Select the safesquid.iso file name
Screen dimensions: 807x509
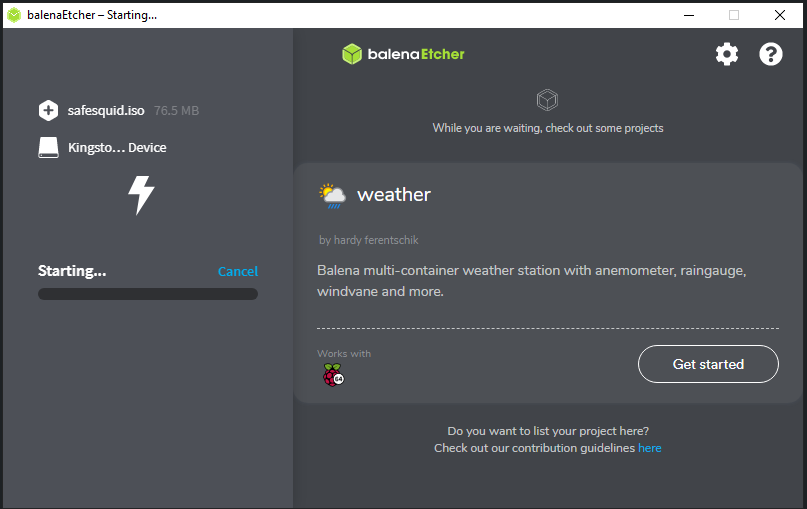(x=106, y=111)
